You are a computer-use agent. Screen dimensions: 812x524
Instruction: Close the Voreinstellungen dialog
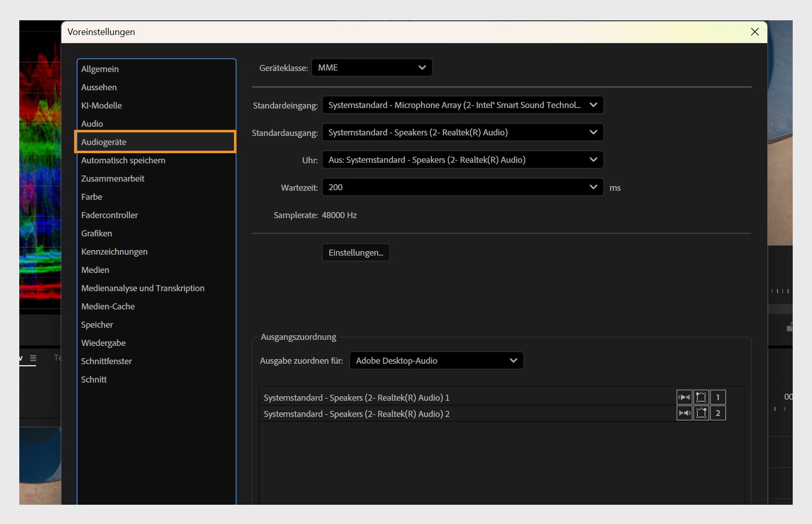point(755,32)
